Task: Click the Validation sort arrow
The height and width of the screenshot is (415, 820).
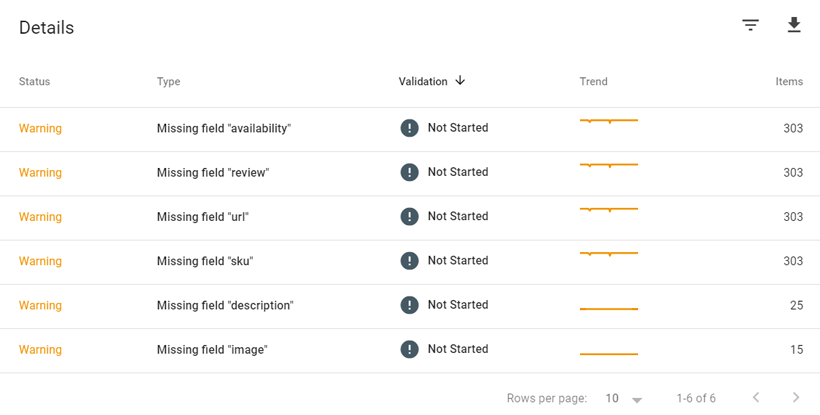Action: tap(460, 81)
